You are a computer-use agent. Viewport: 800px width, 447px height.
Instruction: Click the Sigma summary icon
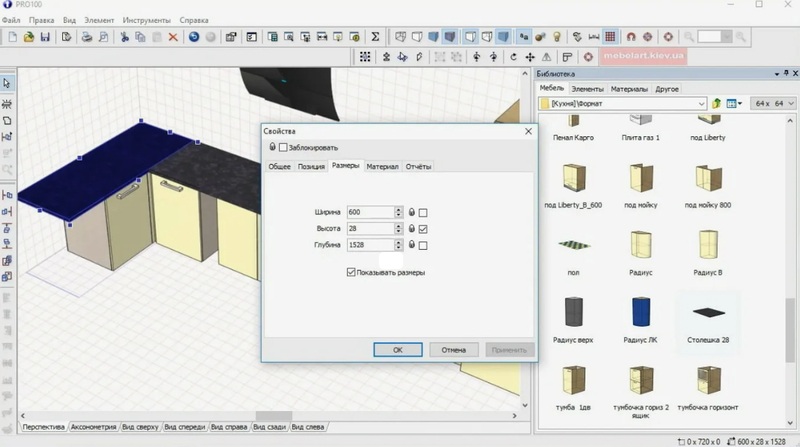click(376, 37)
